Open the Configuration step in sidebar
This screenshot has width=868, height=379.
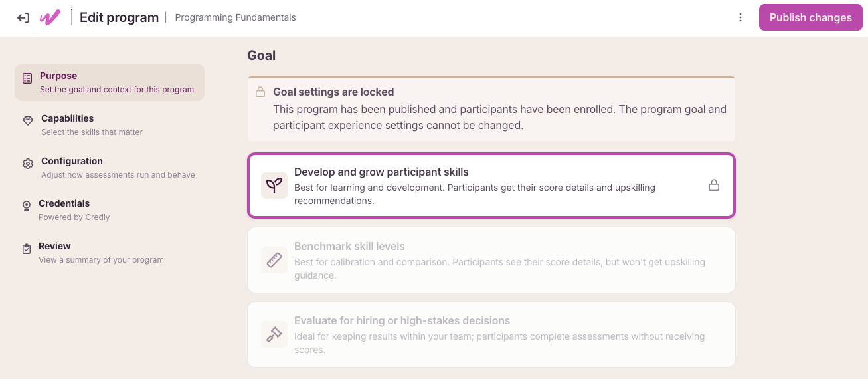point(110,168)
